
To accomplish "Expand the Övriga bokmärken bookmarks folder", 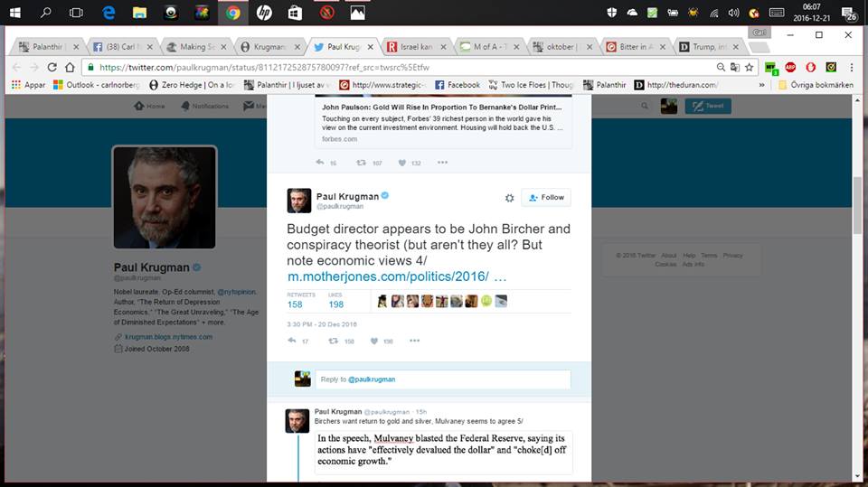I will pyautogui.click(x=812, y=85).
